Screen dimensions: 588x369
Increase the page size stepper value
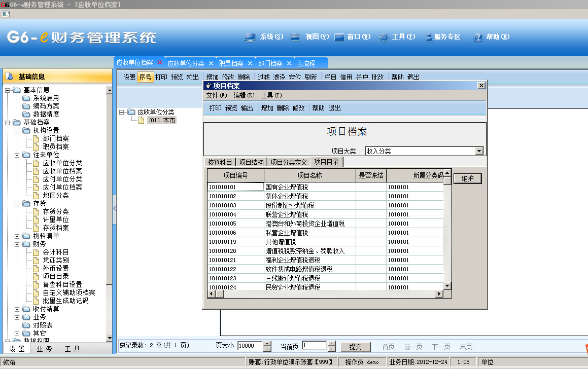[267, 344]
